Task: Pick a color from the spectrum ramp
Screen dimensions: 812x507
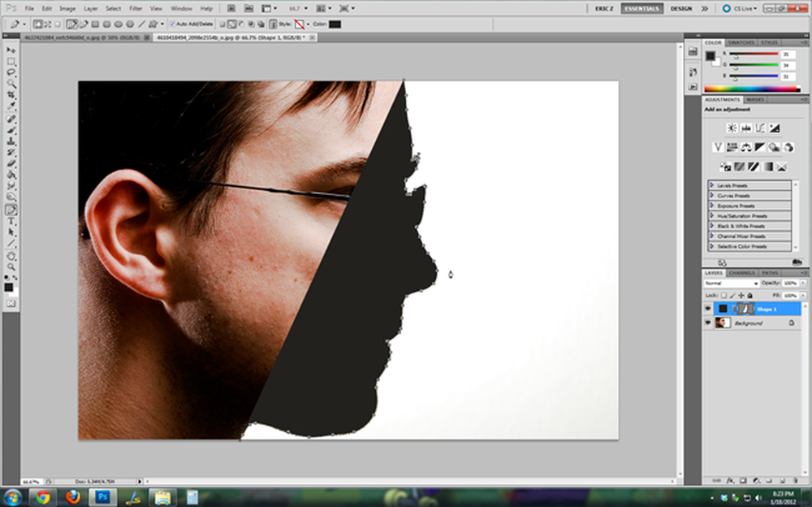Action: pos(752,89)
